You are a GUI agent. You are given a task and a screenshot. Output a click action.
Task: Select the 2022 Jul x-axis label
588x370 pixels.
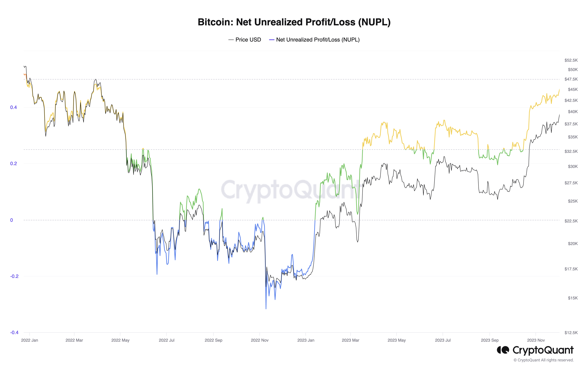(x=167, y=340)
